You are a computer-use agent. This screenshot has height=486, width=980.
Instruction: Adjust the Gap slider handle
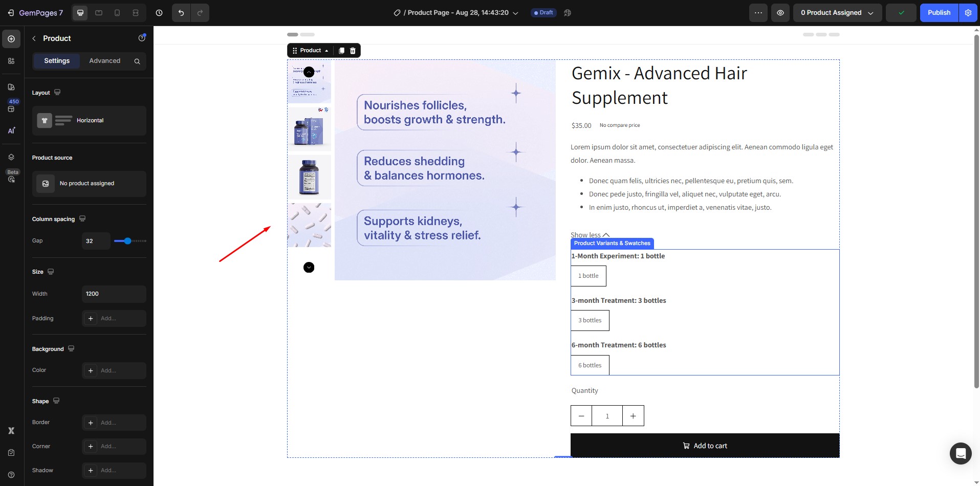click(x=127, y=241)
